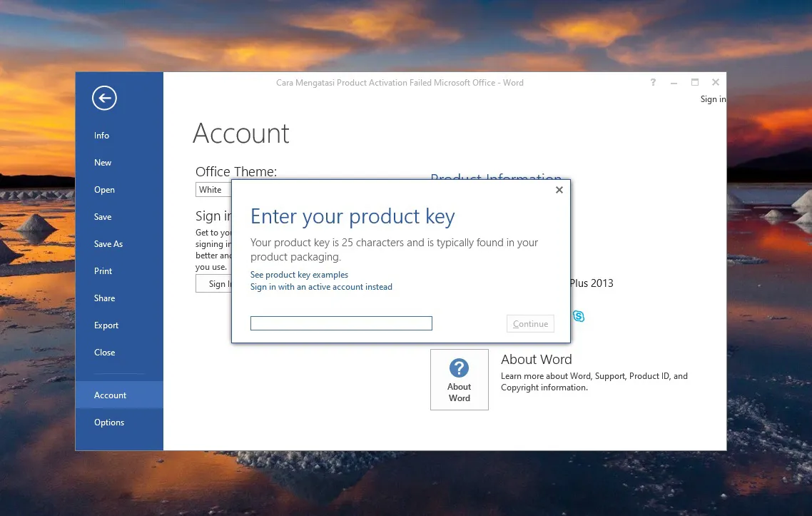This screenshot has height=516, width=812.
Task: Click the Skype icon behind the dialog
Action: click(578, 316)
